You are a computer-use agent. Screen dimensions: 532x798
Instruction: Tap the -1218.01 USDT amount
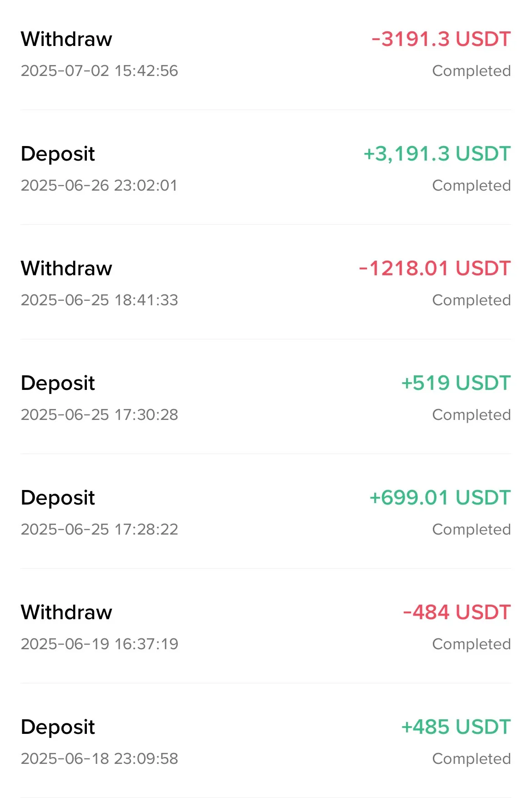tap(435, 268)
